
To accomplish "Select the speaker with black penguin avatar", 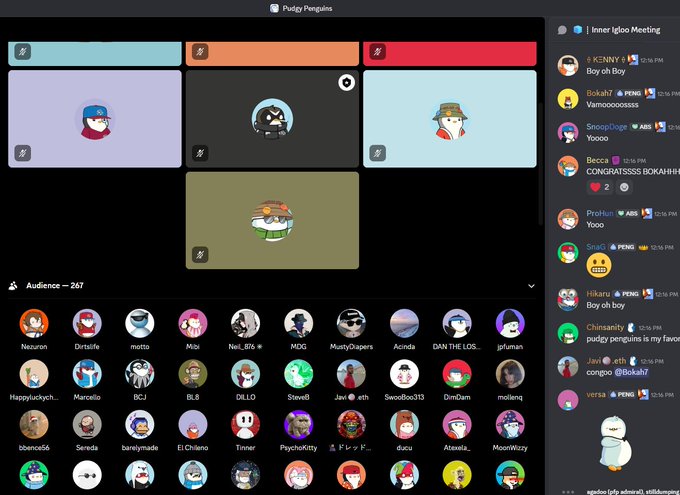I will click(272, 119).
